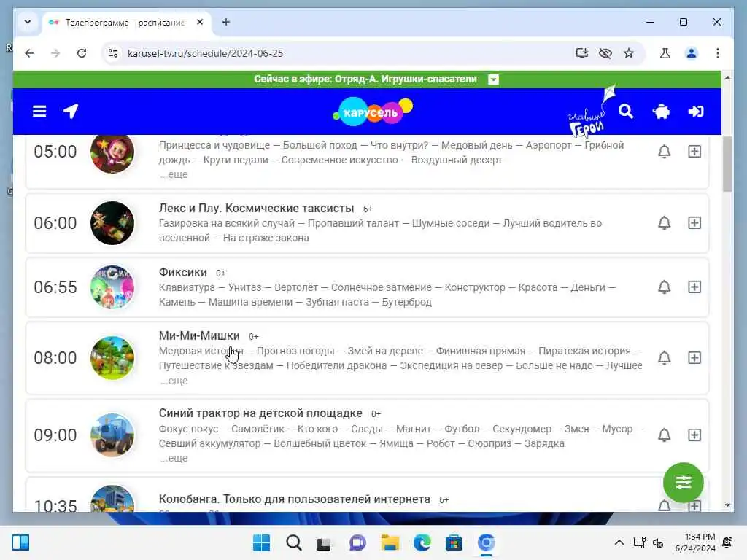747x560 pixels.
Task: Set a bell reminder for Синий трактор
Action: pyautogui.click(x=664, y=435)
